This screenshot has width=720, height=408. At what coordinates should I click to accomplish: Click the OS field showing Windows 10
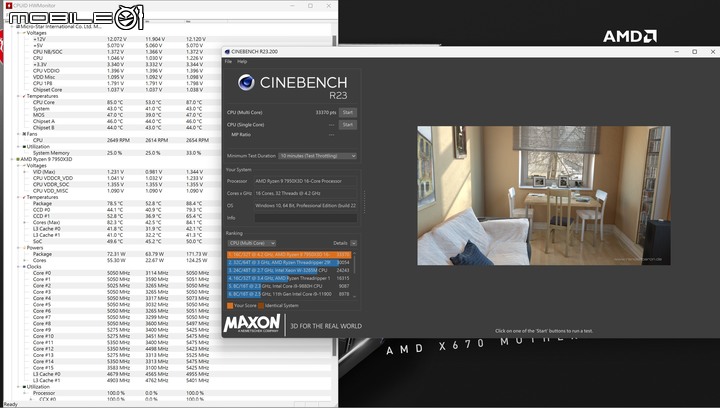[x=305, y=206]
